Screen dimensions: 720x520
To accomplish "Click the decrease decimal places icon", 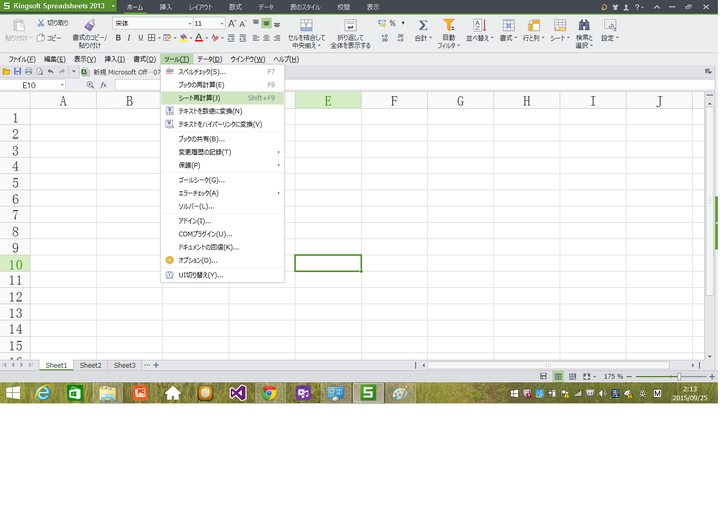I will (x=401, y=38).
